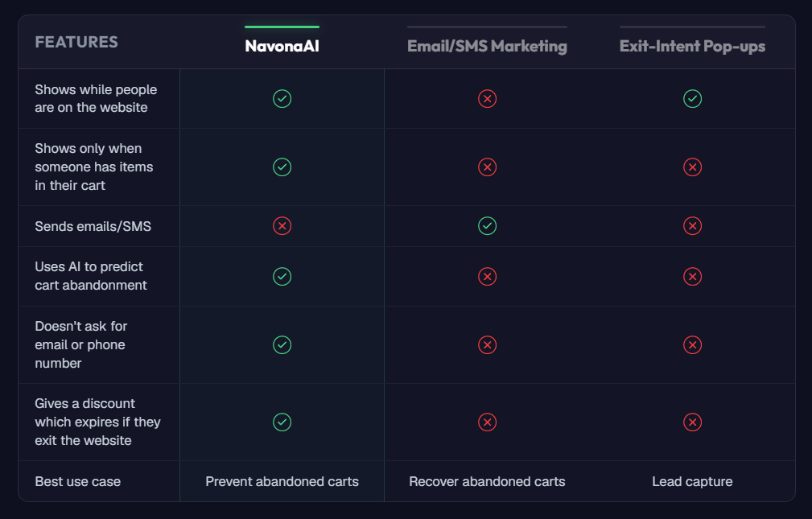Click Exit-Intent cross for items in cart row
Screen dimensions: 812x519
(692, 167)
